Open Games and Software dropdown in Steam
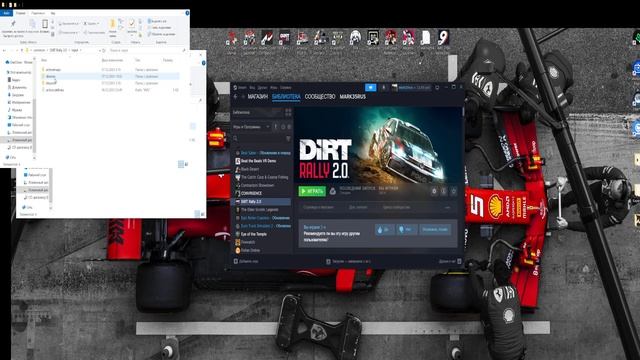This screenshot has width=640, height=360. 251,127
